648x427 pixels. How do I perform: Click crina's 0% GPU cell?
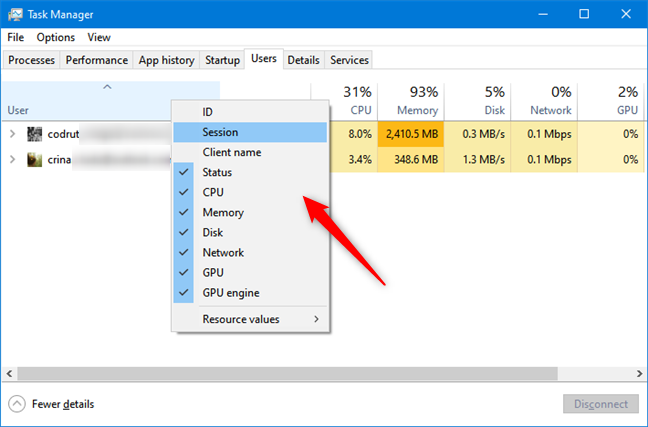pos(611,160)
